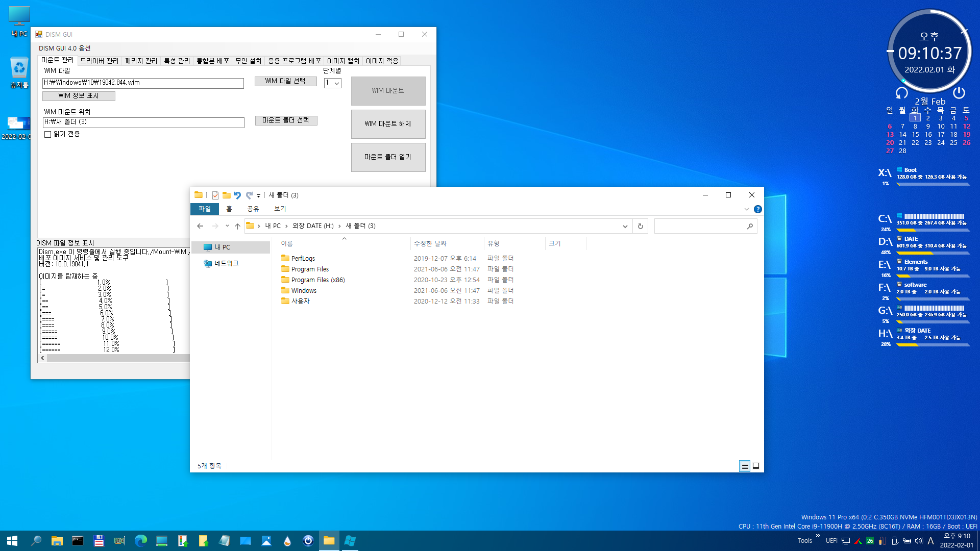Expand the Explorer ribbon with the chevron
The image size is (980, 551).
click(747, 209)
